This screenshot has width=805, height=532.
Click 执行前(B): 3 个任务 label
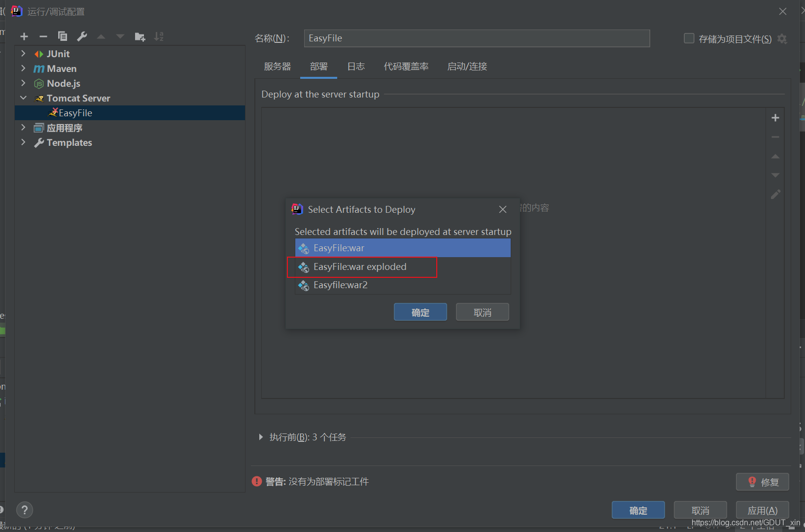308,437
